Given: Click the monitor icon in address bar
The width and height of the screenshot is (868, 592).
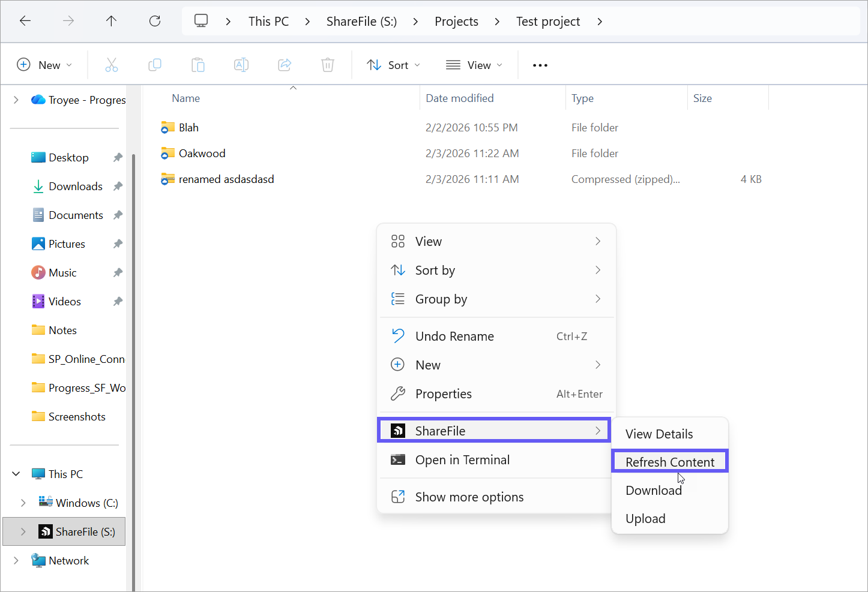Looking at the screenshot, I should [x=201, y=21].
